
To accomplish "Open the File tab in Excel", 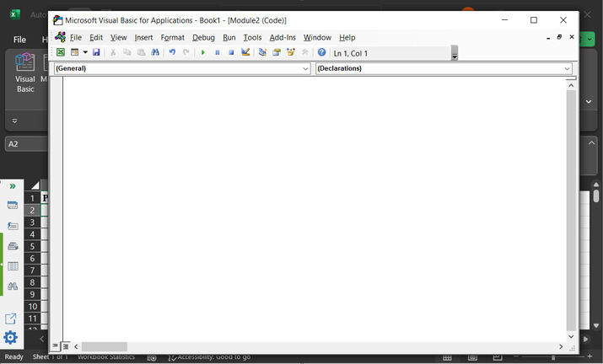I will pyautogui.click(x=19, y=40).
